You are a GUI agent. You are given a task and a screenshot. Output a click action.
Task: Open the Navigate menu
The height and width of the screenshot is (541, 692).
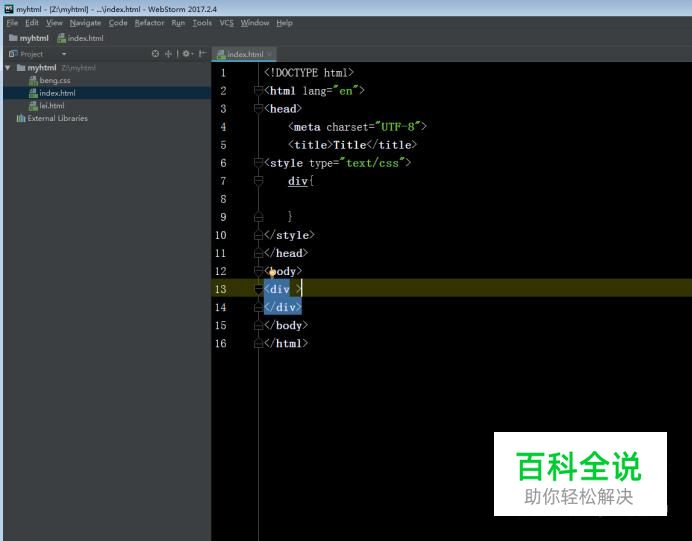tap(85, 23)
